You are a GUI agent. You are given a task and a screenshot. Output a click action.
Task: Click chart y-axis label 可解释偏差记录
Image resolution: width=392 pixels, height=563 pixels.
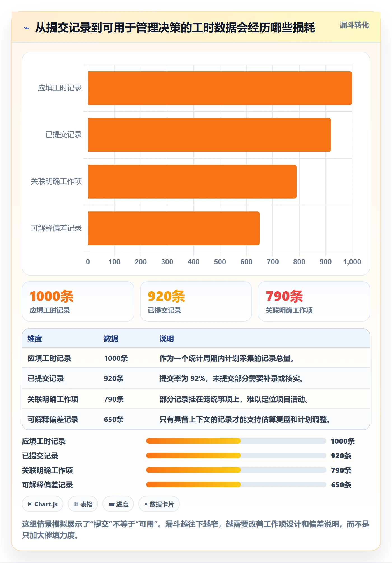click(x=56, y=228)
